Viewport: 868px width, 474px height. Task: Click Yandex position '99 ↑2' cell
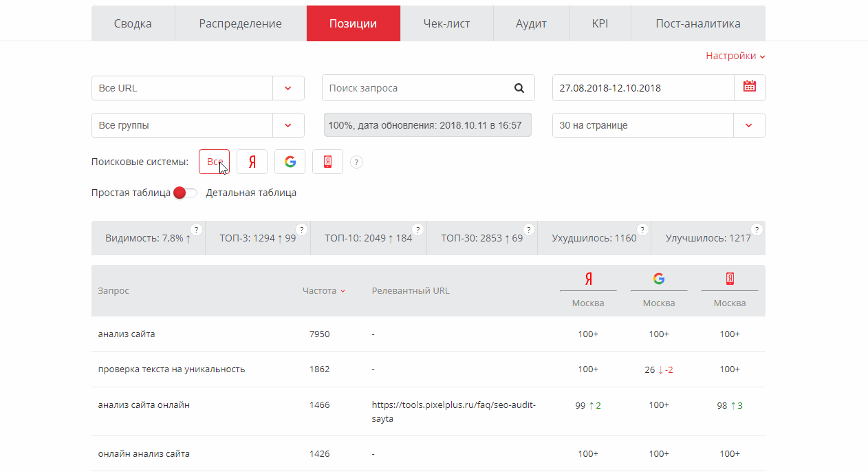588,405
